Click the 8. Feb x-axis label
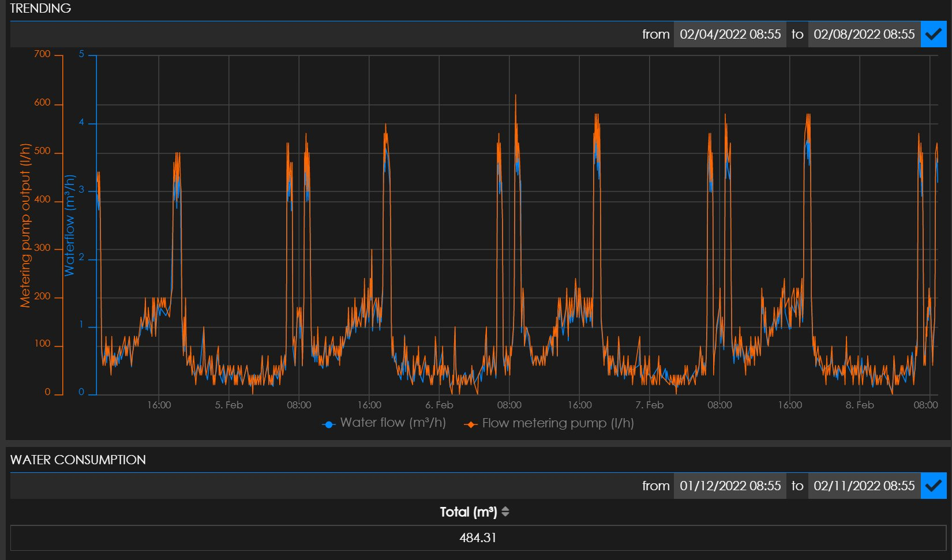 (860, 405)
